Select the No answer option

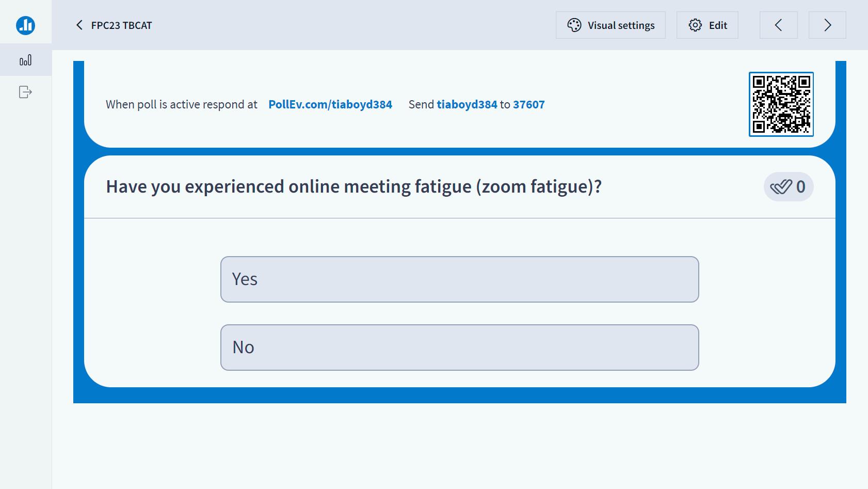click(459, 348)
